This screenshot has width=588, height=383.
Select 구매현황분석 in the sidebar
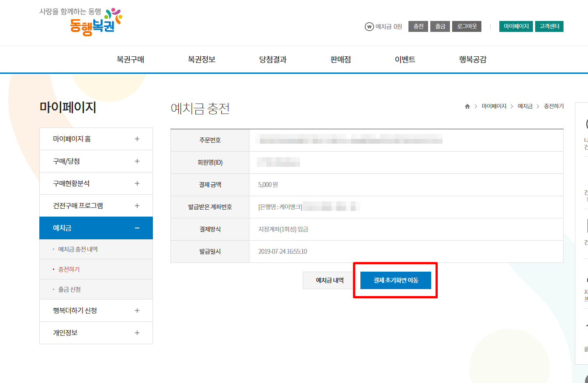pos(96,183)
